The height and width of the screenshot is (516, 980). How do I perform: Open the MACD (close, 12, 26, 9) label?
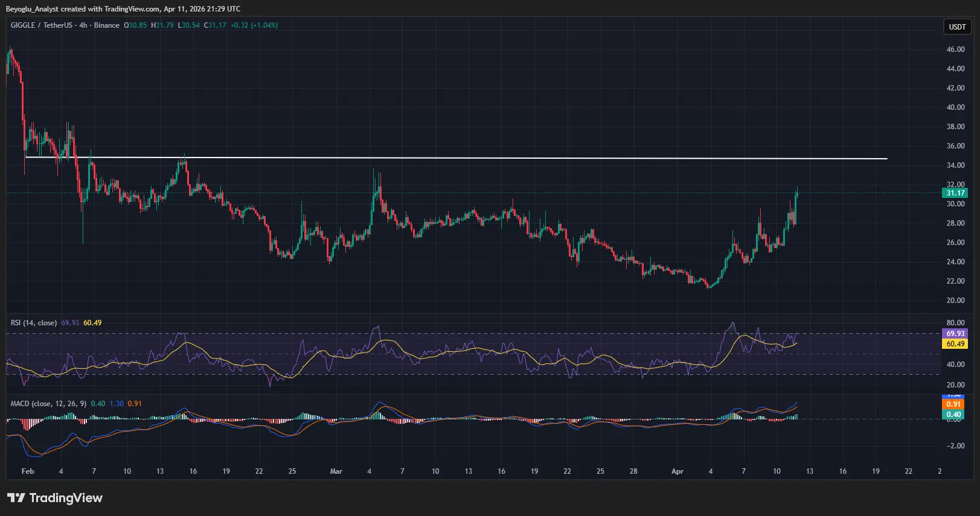pos(48,404)
